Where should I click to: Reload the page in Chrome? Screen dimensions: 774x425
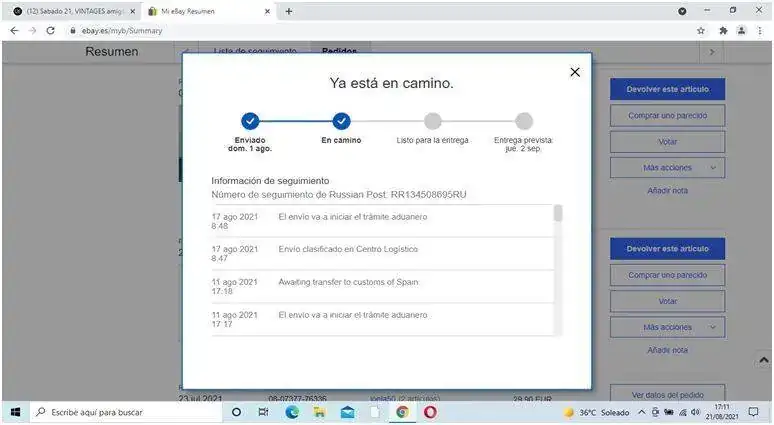click(x=51, y=31)
